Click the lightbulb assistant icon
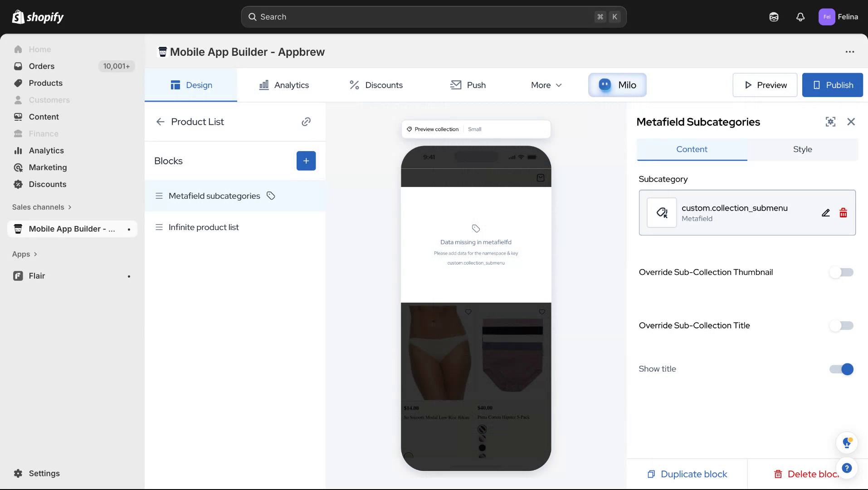 tap(846, 442)
